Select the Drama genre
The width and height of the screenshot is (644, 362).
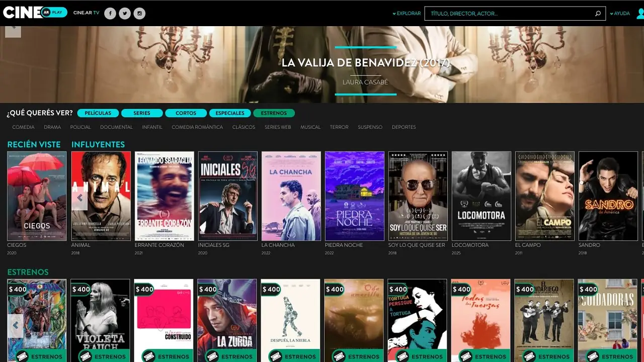pyautogui.click(x=52, y=127)
